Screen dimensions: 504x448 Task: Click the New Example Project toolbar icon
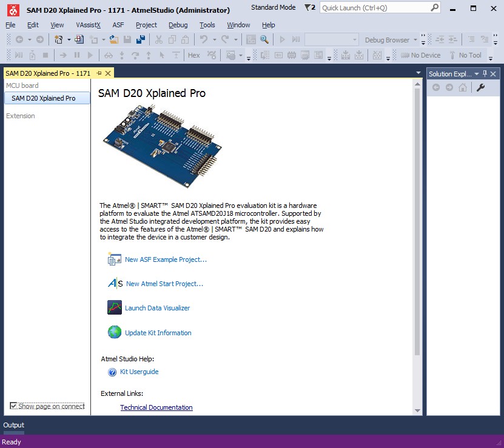(x=79, y=39)
